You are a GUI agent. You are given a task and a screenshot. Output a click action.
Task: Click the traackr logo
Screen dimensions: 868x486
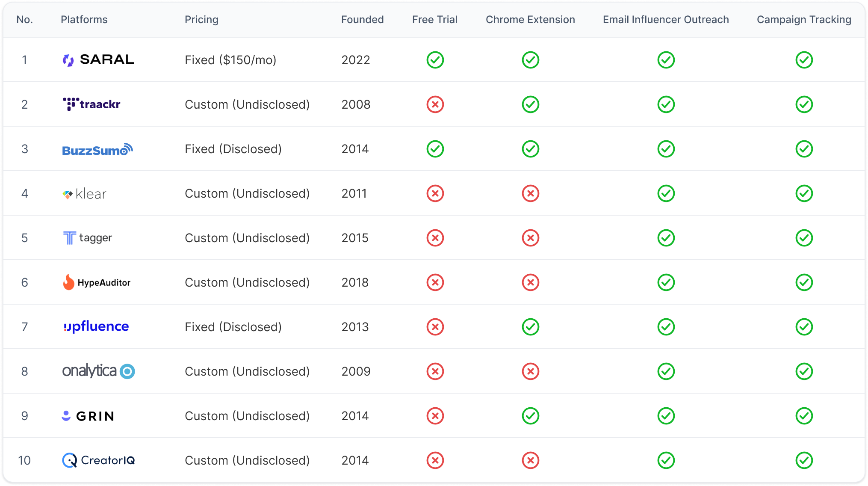point(92,104)
